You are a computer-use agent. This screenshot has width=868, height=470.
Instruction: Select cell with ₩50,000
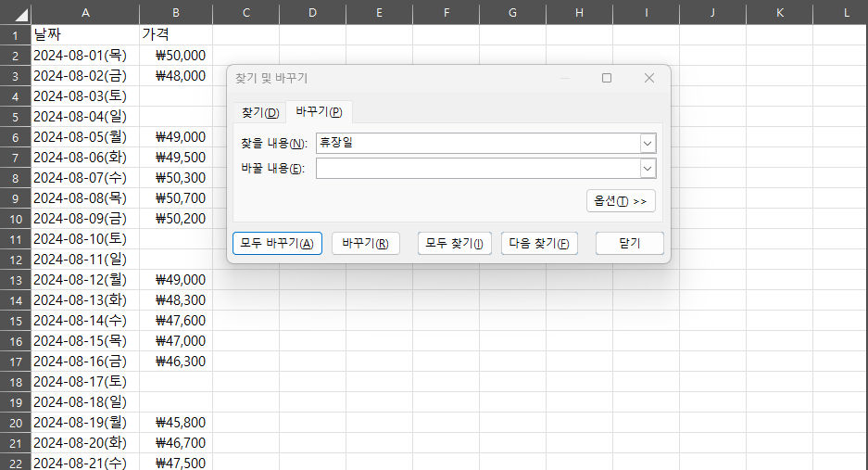coord(175,56)
